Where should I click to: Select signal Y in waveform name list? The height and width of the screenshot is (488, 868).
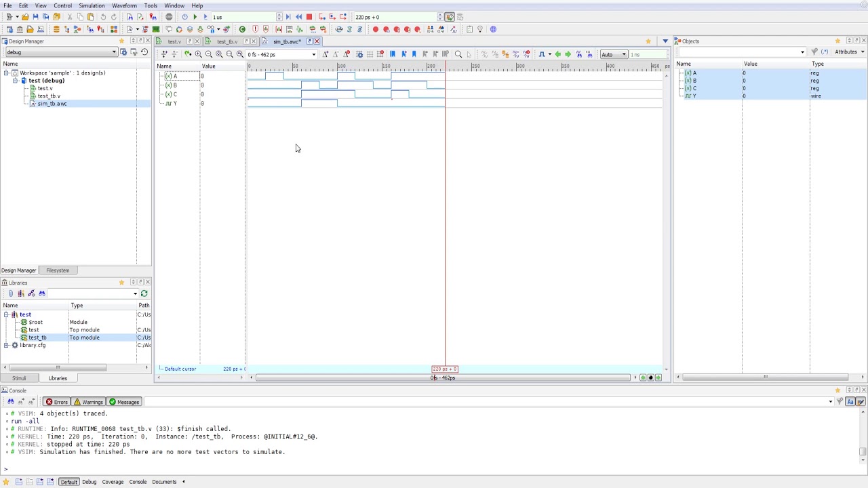click(x=175, y=103)
